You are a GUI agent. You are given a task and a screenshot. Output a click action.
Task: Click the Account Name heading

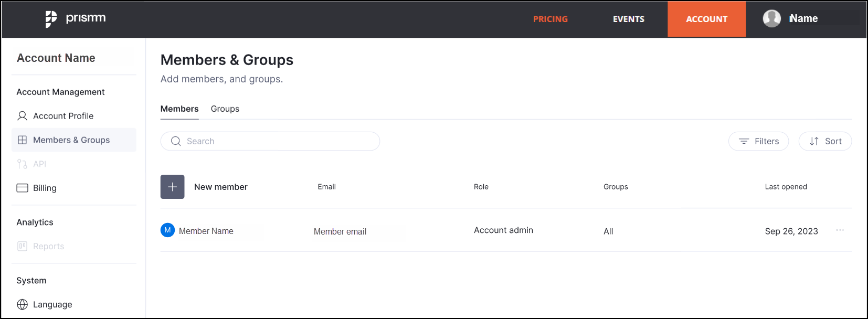(56, 58)
